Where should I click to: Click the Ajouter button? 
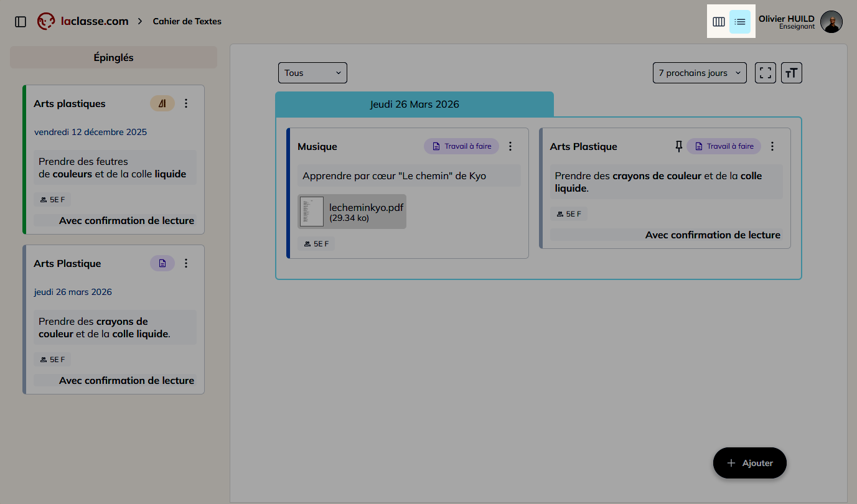(750, 463)
